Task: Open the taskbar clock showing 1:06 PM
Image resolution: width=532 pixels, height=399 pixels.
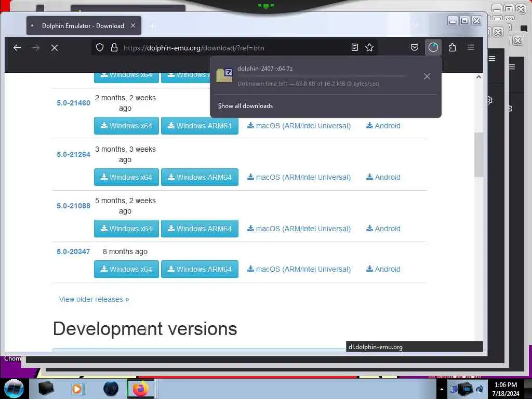Action: tap(506, 389)
